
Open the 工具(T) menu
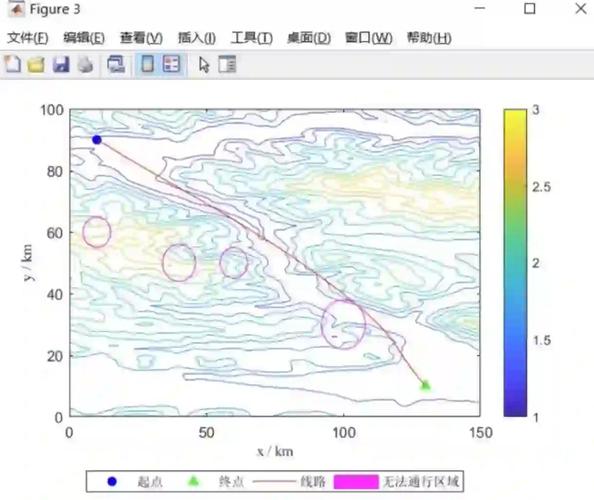pos(252,38)
